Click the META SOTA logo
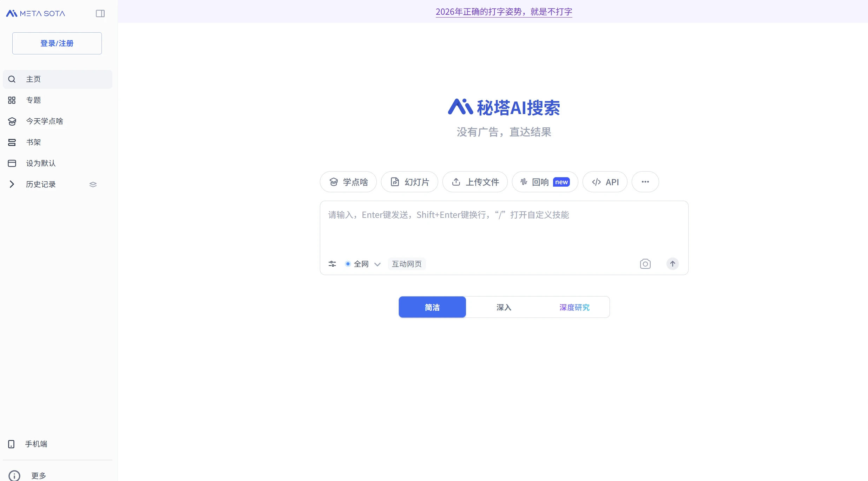 pyautogui.click(x=35, y=13)
